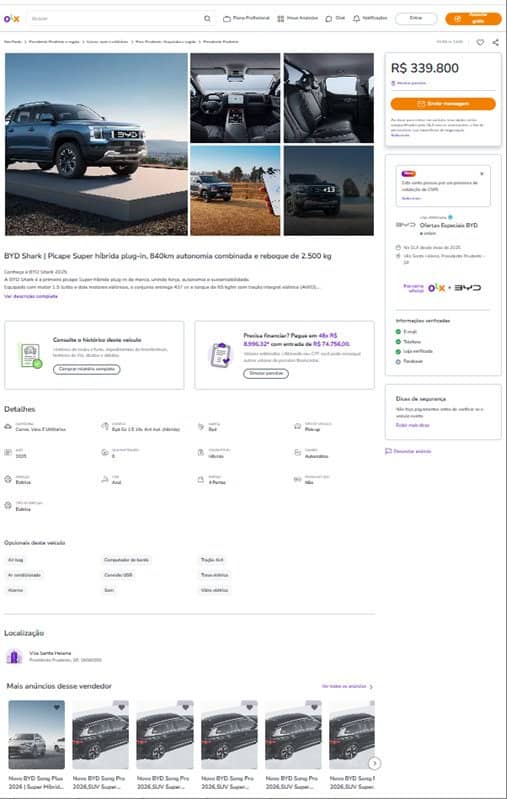Open the Novo BYD Song Plus 2024 card
This screenshot has width=507, height=799.
[37, 745]
